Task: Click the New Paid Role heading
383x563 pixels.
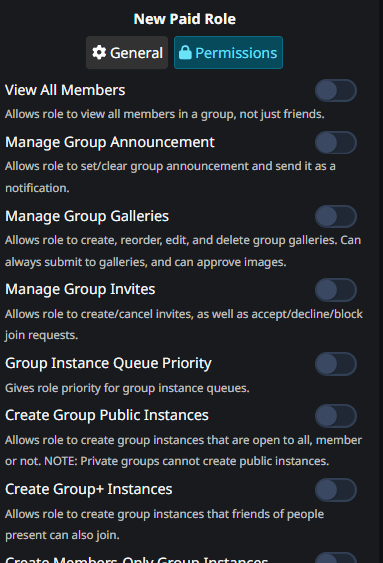Action: tap(185, 19)
